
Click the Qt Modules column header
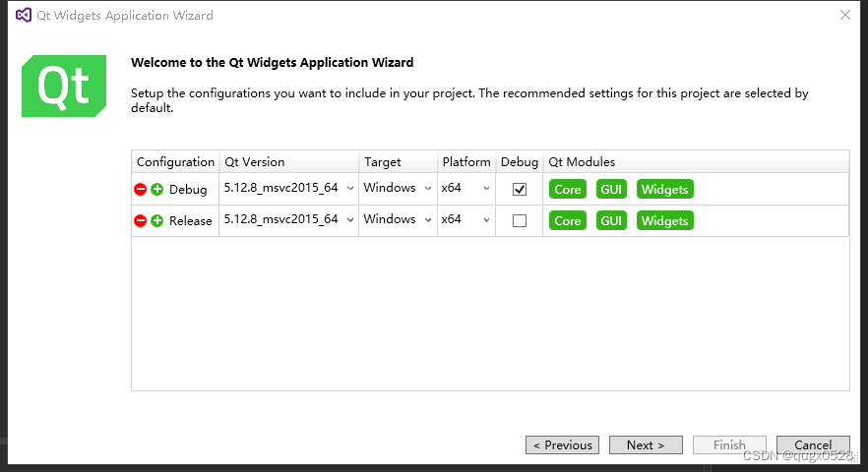pos(696,162)
